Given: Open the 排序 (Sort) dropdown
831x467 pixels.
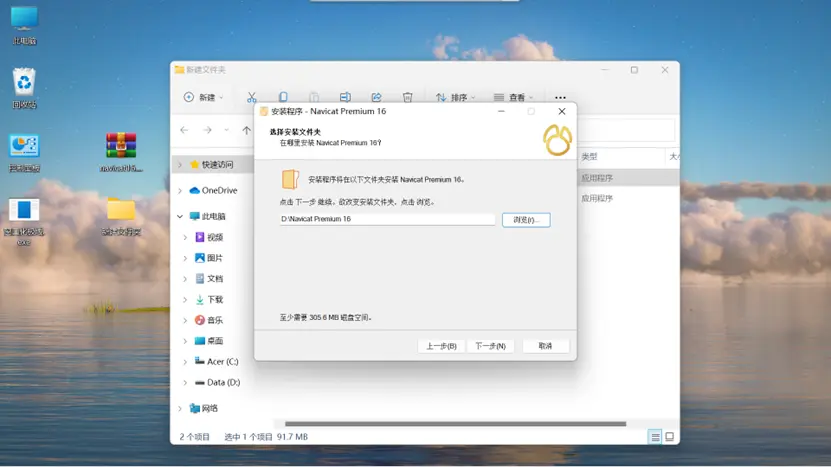Looking at the screenshot, I should pyautogui.click(x=454, y=98).
